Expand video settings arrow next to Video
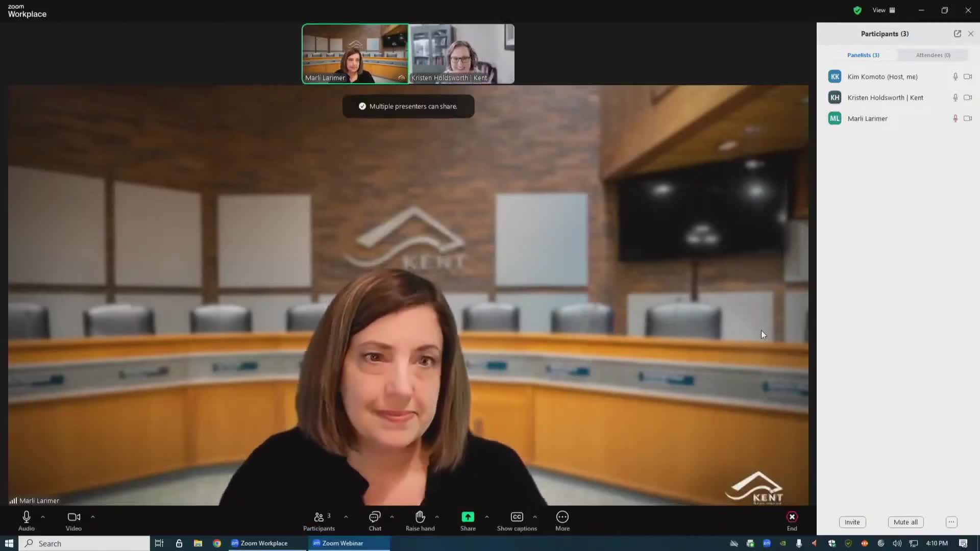 [x=92, y=517]
